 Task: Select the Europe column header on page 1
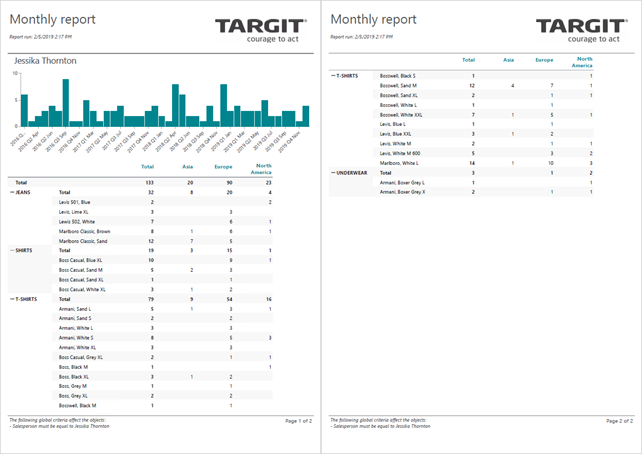(223, 167)
